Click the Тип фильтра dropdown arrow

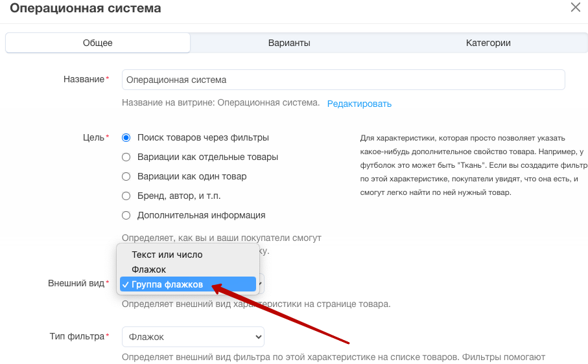click(x=258, y=337)
